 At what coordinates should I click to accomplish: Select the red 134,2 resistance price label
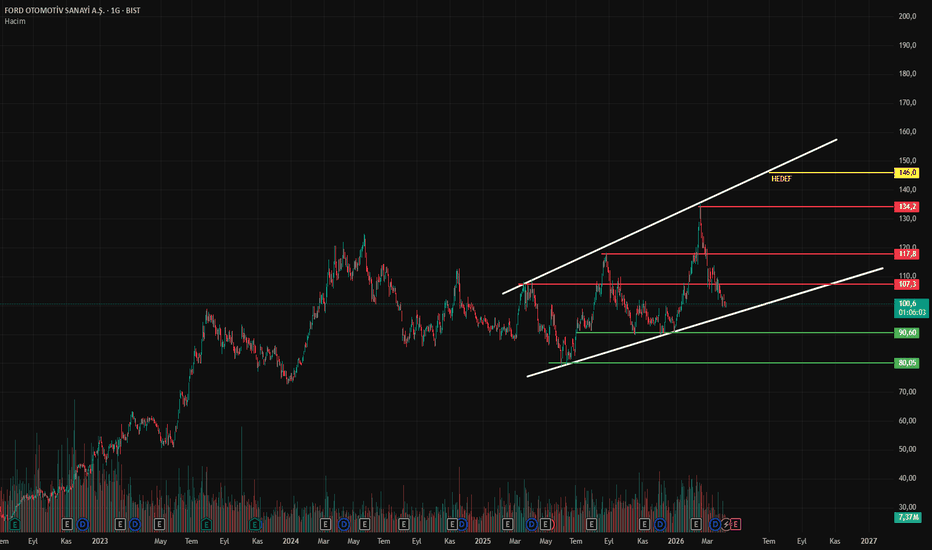(x=907, y=206)
